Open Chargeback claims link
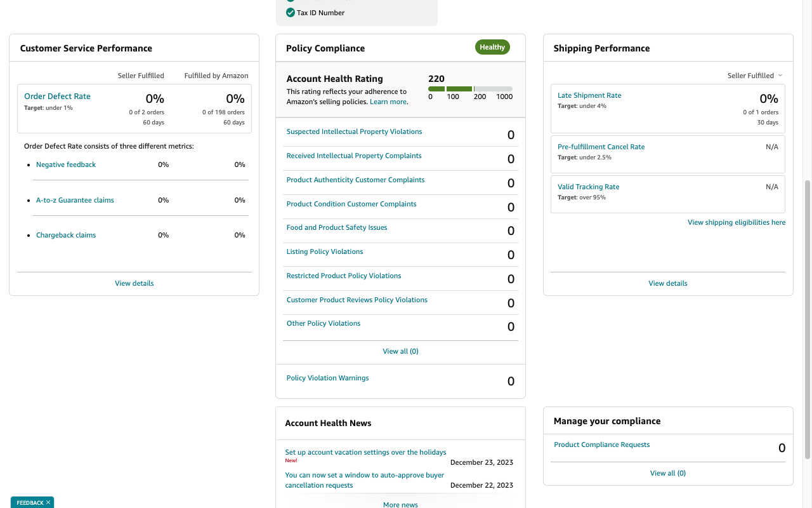 click(x=66, y=235)
